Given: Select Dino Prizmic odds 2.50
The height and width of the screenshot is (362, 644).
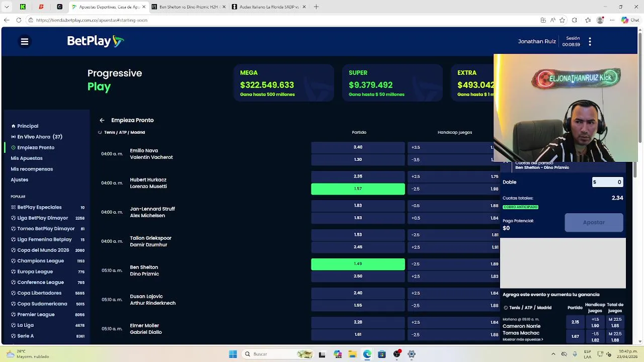Looking at the screenshot, I should 358,277.
